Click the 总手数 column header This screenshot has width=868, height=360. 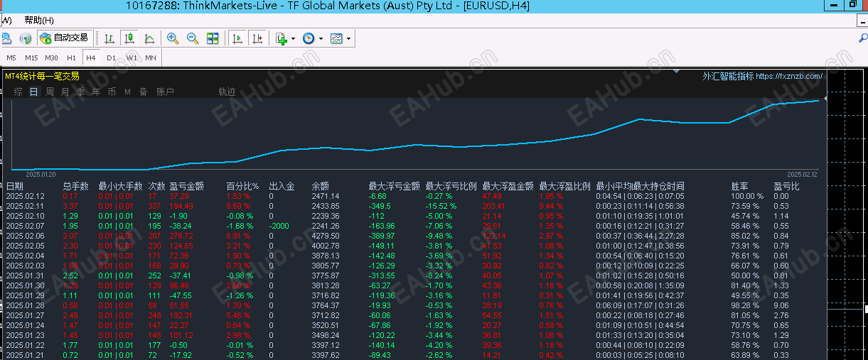(75, 186)
